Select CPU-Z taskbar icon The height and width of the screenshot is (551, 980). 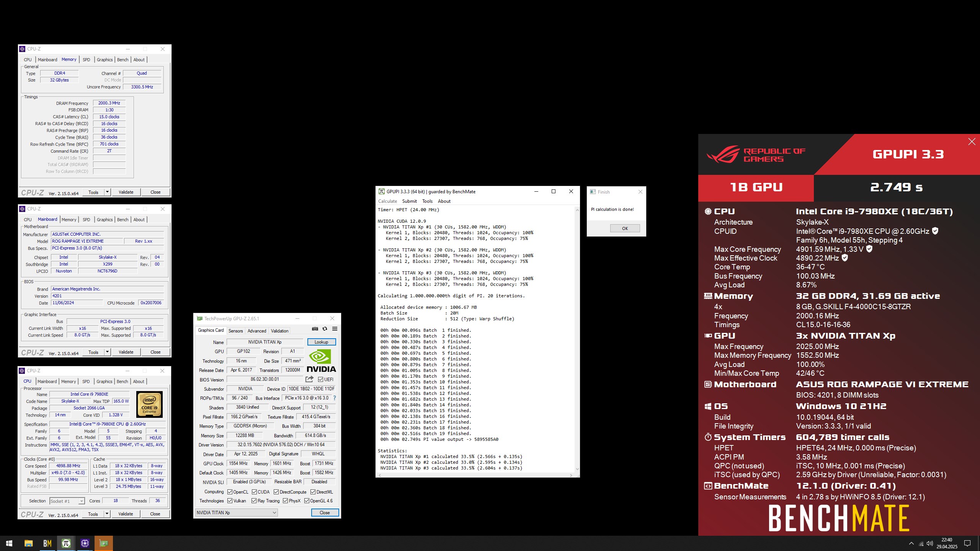[85, 543]
